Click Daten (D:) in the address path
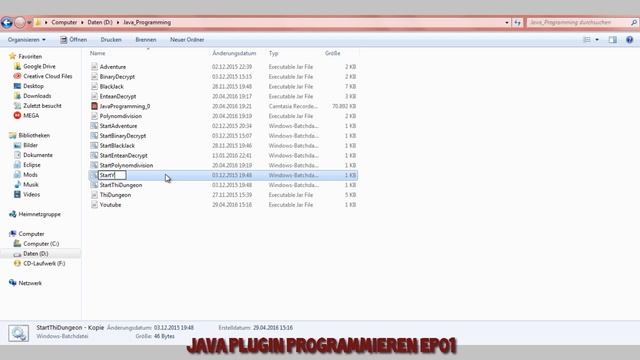Viewport: 640px width, 360px height. 100,22
